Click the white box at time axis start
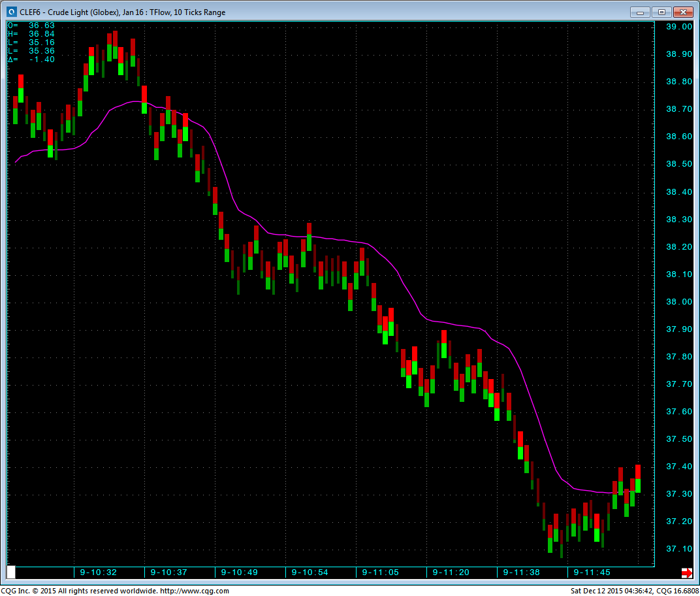Screen dimensions: 700x596 12,572
